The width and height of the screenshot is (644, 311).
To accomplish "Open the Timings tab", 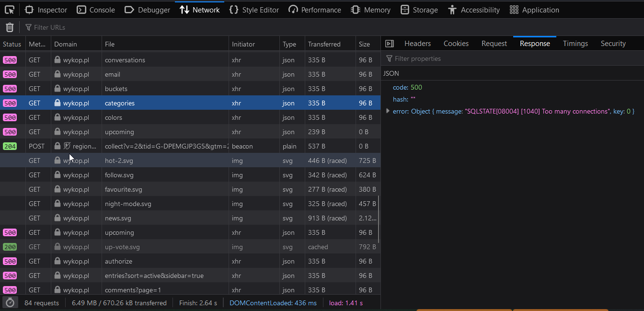I will tap(575, 44).
